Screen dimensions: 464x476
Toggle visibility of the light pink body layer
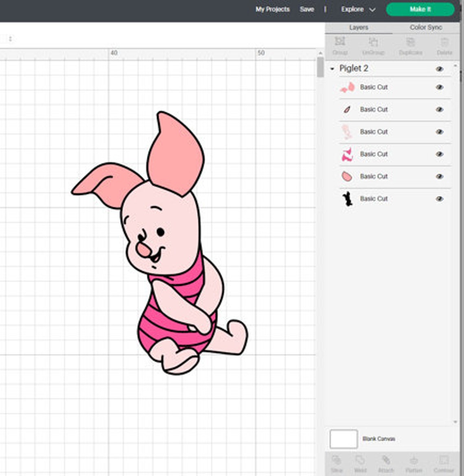pyautogui.click(x=440, y=132)
